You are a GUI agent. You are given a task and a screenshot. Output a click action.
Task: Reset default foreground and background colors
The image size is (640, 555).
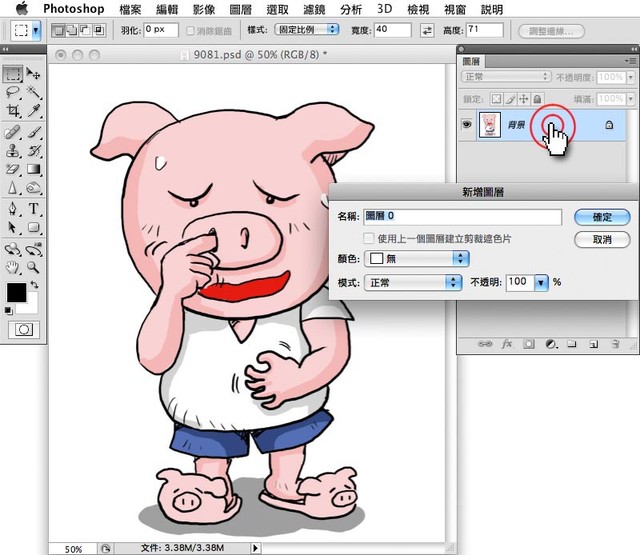pyautogui.click(x=8, y=311)
